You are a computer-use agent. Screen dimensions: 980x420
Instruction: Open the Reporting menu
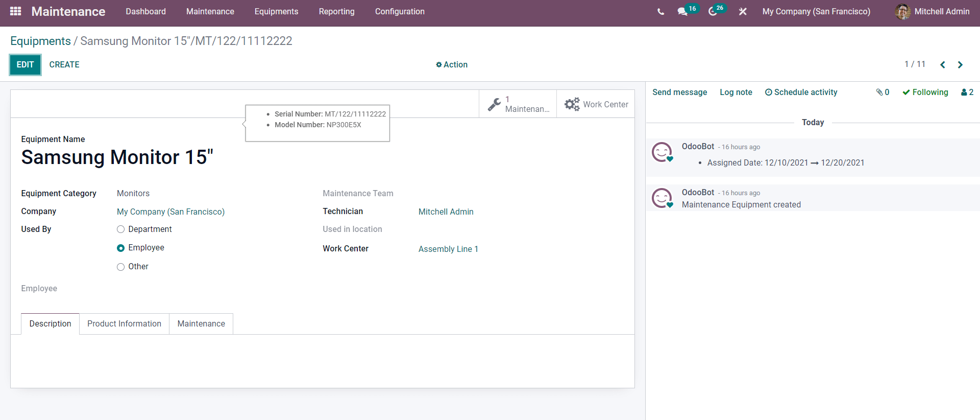click(x=337, y=11)
